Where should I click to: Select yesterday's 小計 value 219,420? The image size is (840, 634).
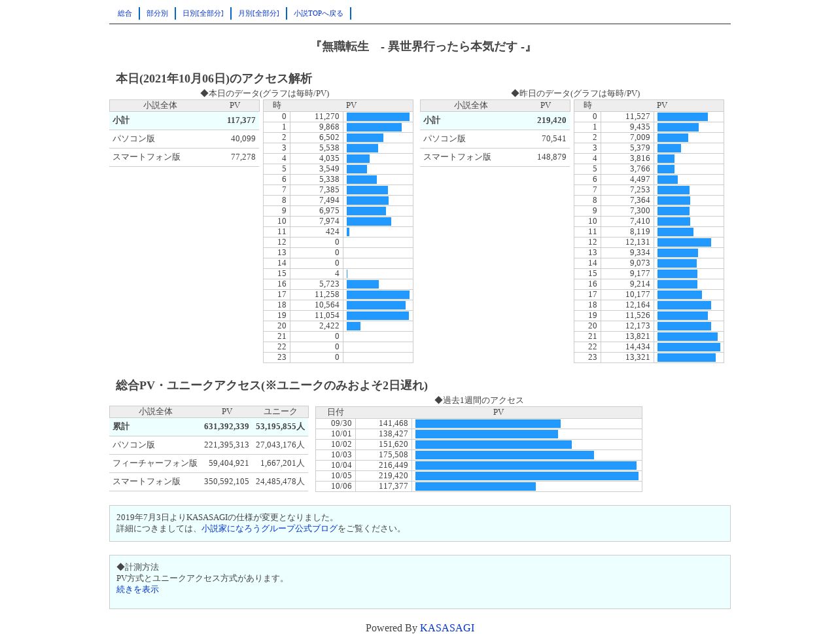coord(551,120)
